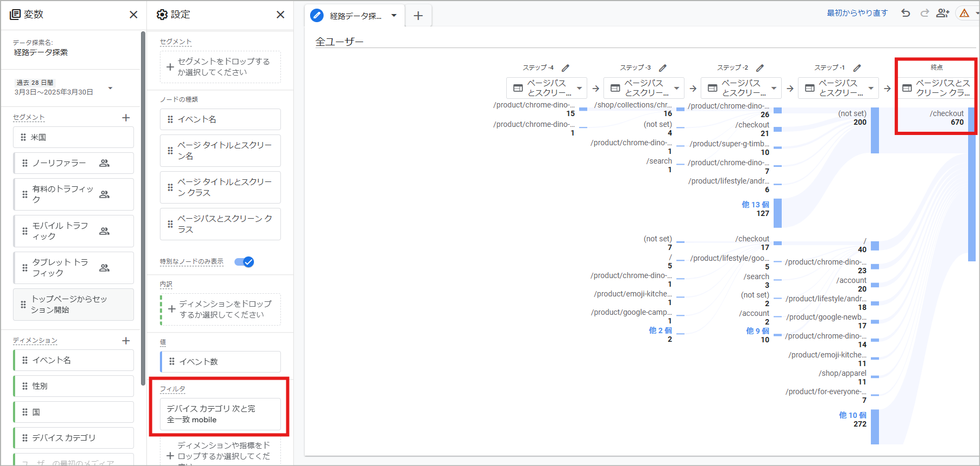Click the redo arrow icon
Image resolution: width=980 pixels, height=466 pixels.
[925, 13]
